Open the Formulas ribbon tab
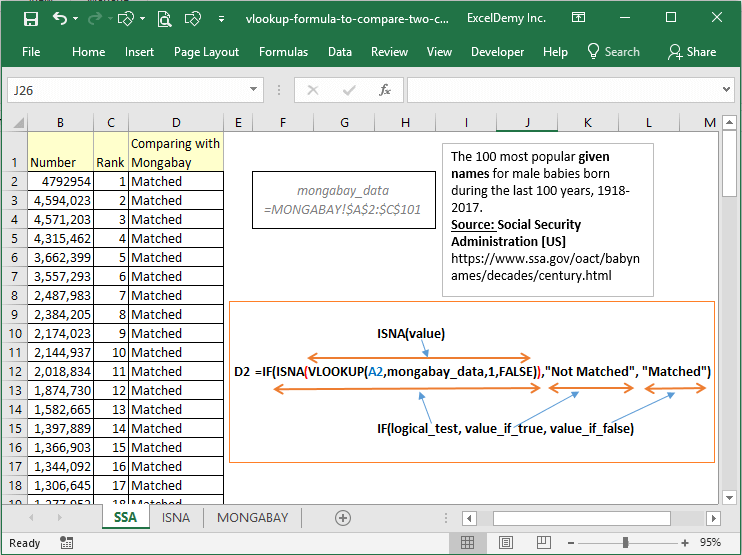This screenshot has width=742, height=555. (283, 52)
